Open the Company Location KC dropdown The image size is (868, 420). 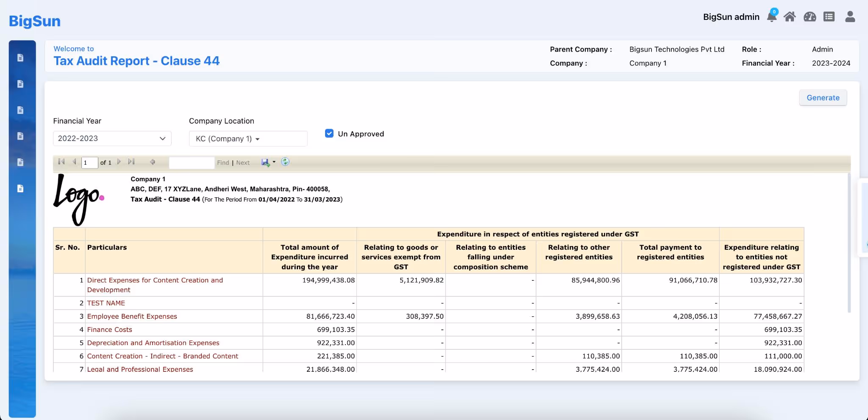coord(248,138)
